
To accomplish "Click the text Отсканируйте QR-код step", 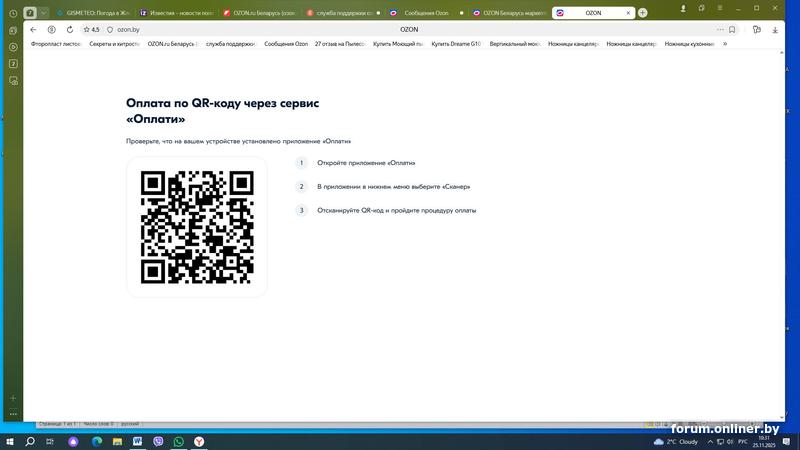I will point(396,210).
